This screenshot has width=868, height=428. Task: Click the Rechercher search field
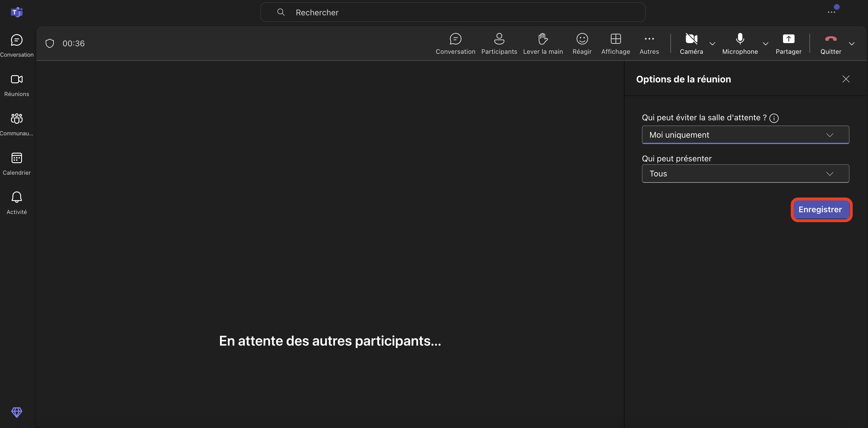tap(453, 12)
